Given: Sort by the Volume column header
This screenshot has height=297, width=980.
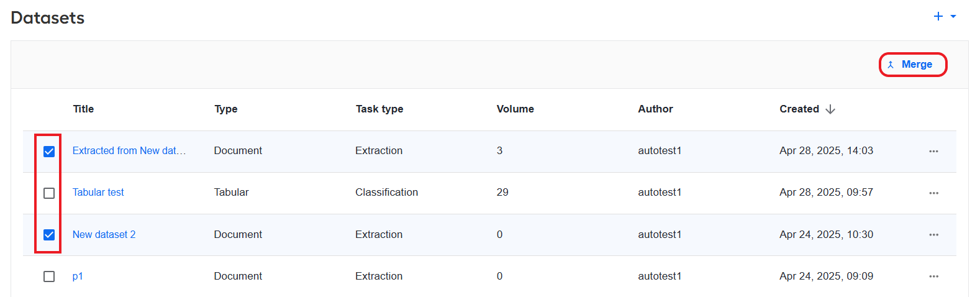Looking at the screenshot, I should click(x=515, y=109).
